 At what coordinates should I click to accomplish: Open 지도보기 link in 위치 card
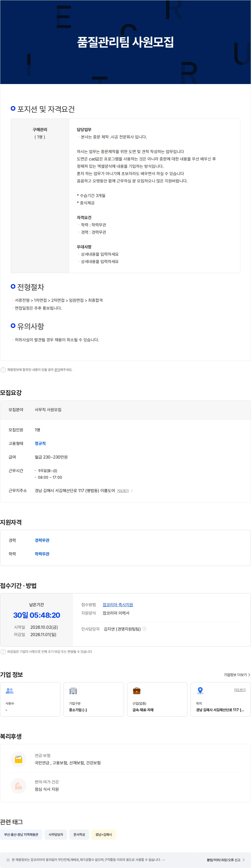coord(239,690)
